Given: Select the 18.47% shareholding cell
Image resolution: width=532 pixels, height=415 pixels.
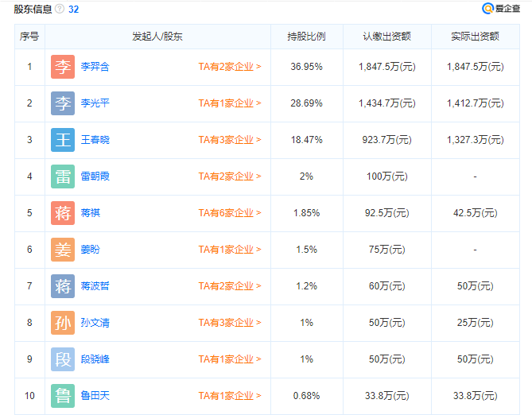Looking at the screenshot, I should click(306, 140).
